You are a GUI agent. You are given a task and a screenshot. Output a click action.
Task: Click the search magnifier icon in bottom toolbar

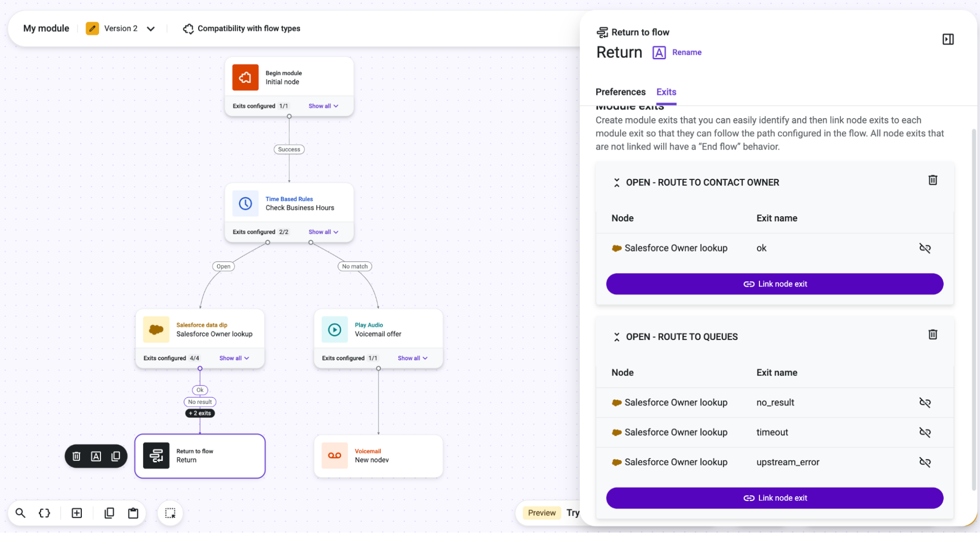[x=20, y=513]
